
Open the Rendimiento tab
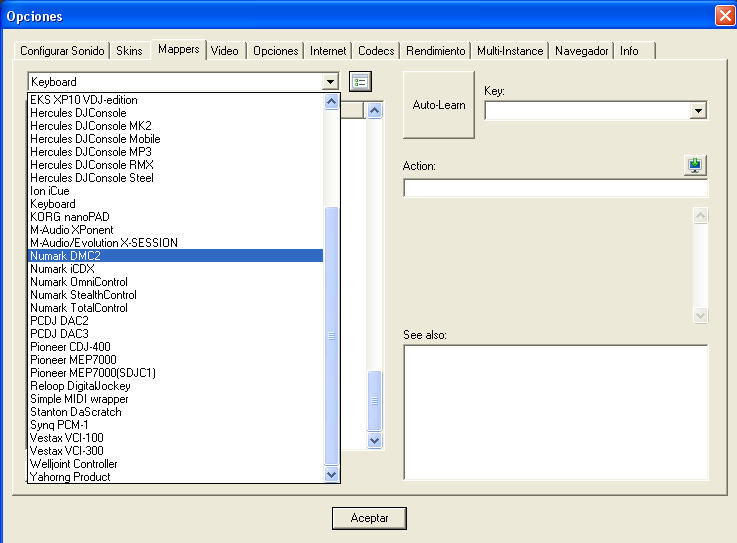(435, 51)
